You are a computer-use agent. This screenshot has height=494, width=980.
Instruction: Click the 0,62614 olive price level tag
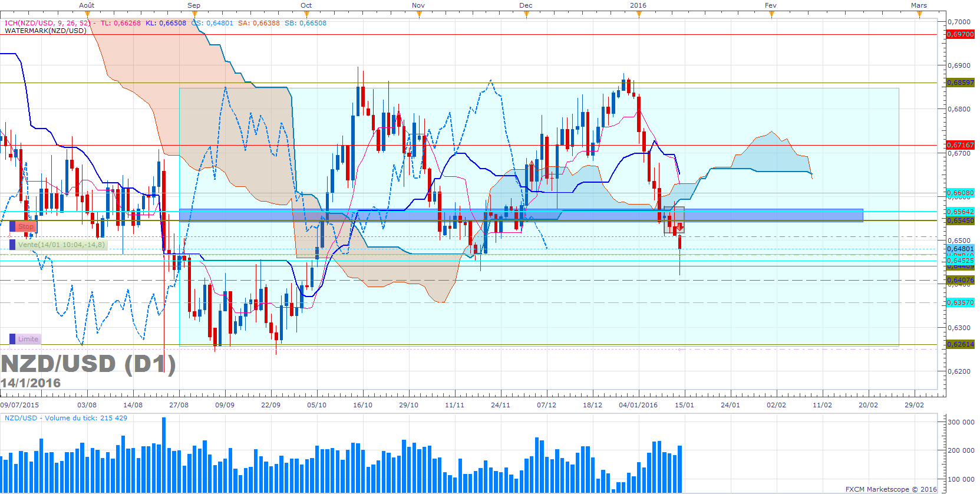coord(961,344)
